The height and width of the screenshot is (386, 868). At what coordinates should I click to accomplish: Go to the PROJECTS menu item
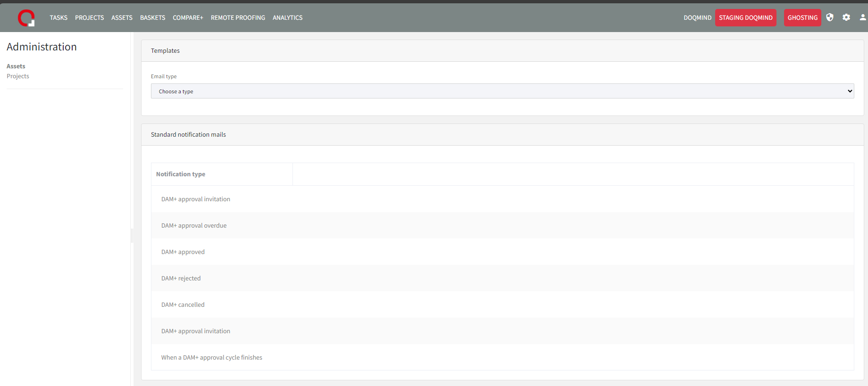point(89,18)
